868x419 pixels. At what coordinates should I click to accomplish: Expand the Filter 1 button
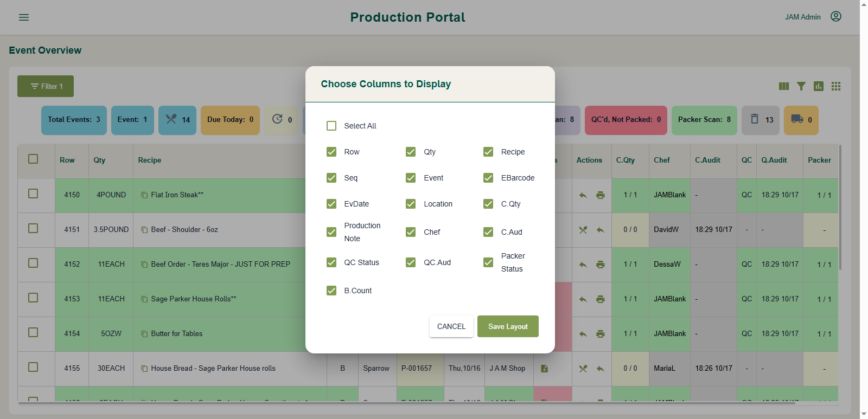point(46,86)
